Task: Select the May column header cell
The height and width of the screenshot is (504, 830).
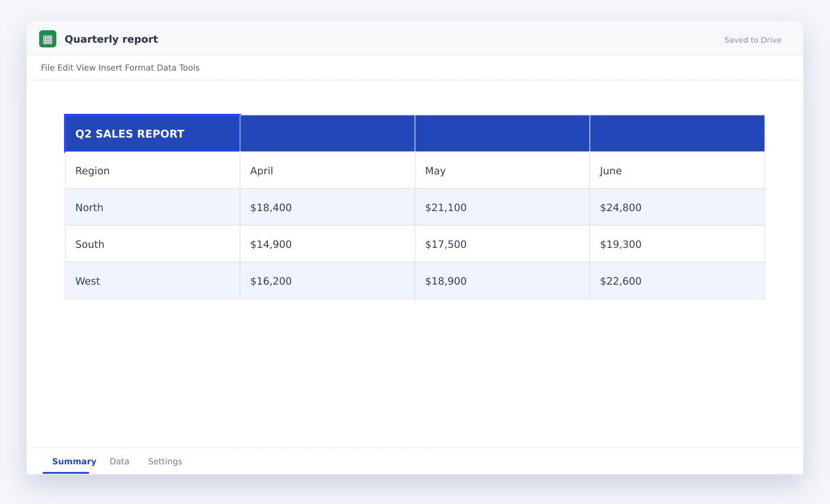Action: coord(502,171)
